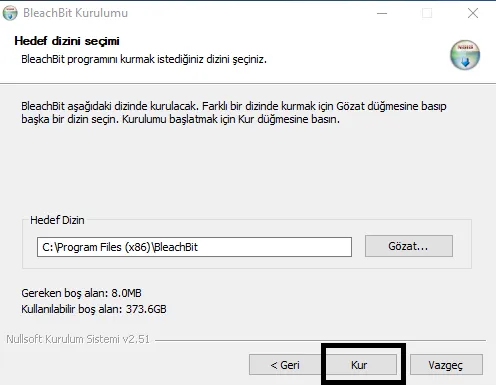Click the Kur install button
496x385 pixels.
coord(361,365)
